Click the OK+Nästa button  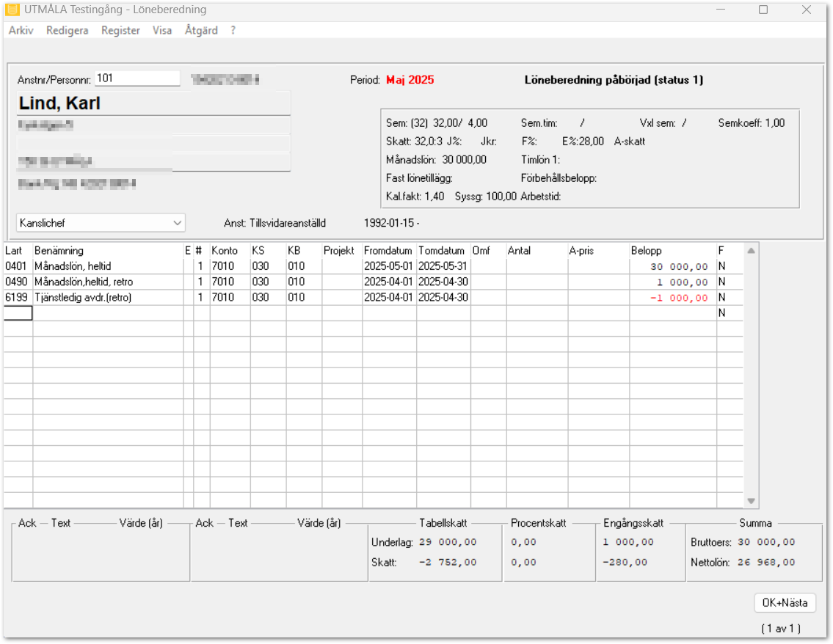785,603
